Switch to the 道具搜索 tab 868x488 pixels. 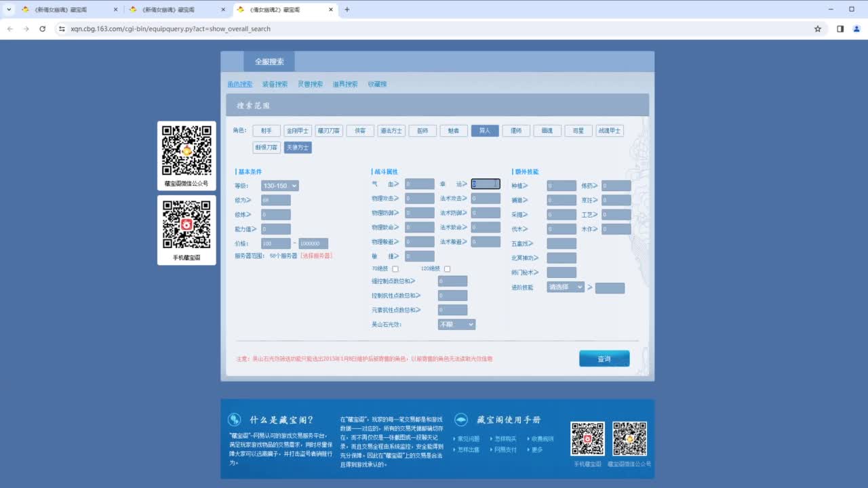(x=345, y=84)
